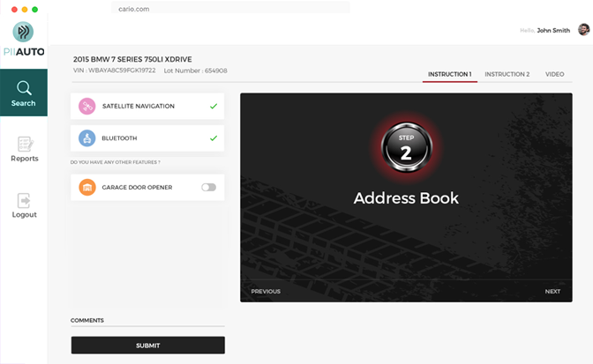Click the Satellite Navigation pink icon
The image size is (593, 364).
[x=87, y=106]
